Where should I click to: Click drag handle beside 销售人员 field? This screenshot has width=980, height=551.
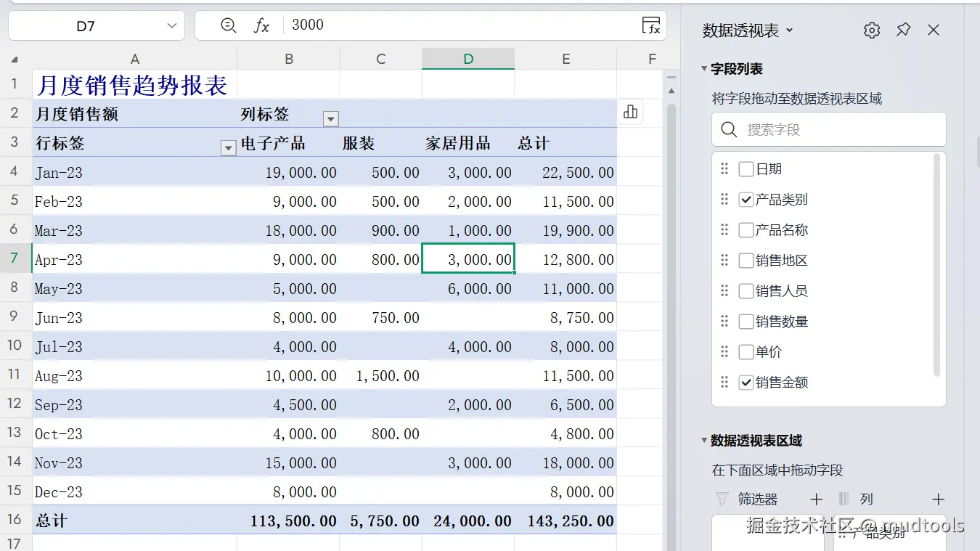click(x=724, y=291)
